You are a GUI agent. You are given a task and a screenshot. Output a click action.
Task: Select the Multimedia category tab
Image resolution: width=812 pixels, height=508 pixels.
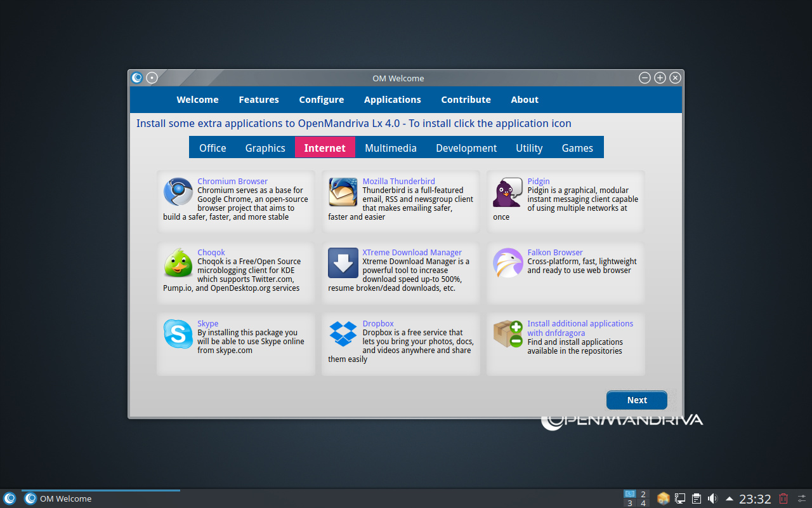[x=391, y=147]
